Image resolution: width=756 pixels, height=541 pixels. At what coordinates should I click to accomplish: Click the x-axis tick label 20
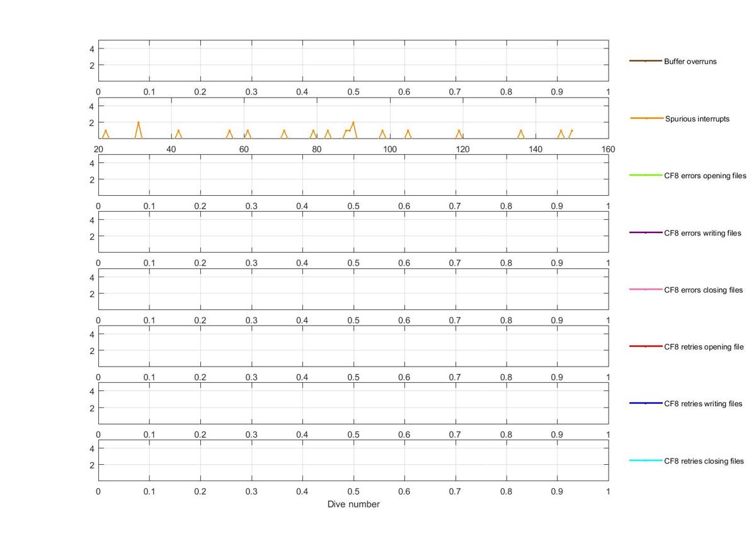(x=98, y=149)
